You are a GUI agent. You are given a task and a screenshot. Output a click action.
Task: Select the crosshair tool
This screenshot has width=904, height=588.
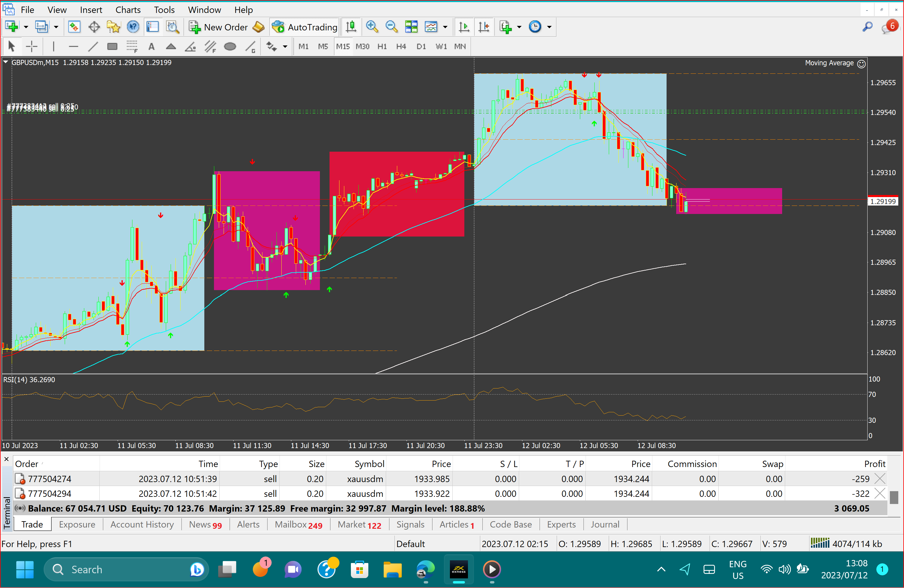[32, 46]
